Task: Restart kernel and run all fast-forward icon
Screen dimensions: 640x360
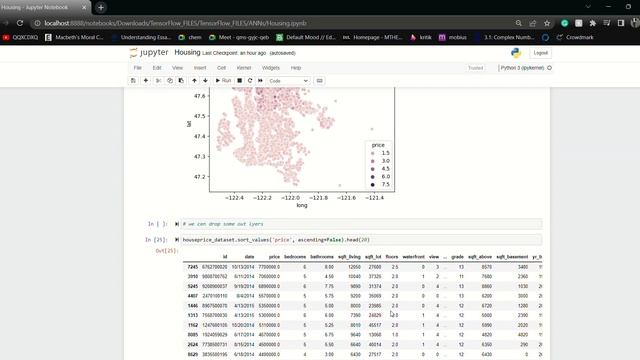Action: click(260, 81)
